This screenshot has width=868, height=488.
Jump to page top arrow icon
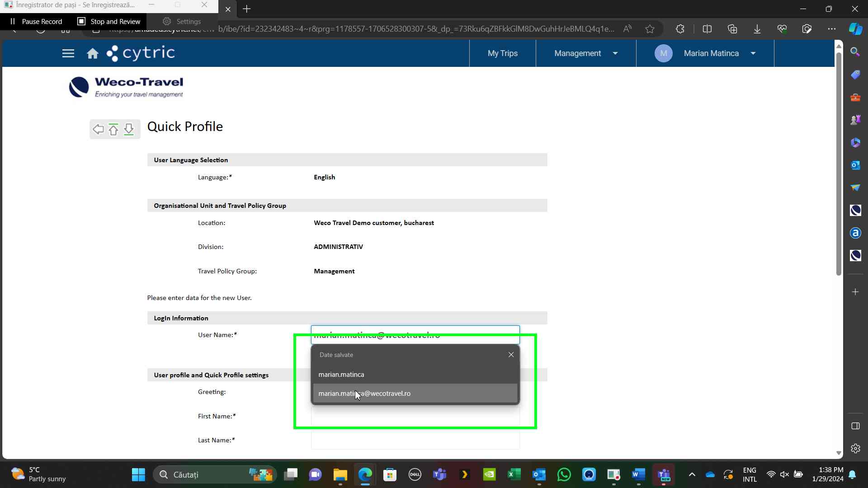(x=113, y=129)
